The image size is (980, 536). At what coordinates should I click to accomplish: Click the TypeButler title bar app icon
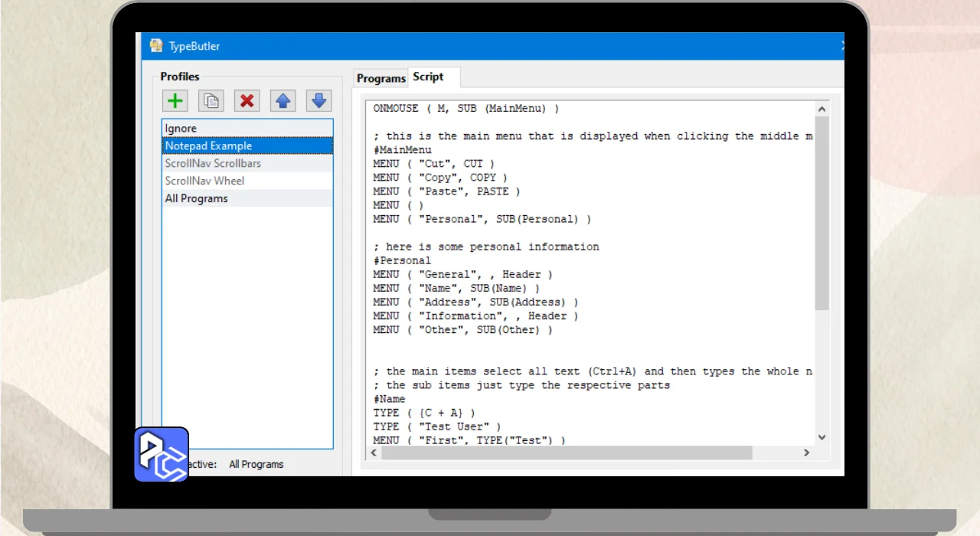[156, 46]
